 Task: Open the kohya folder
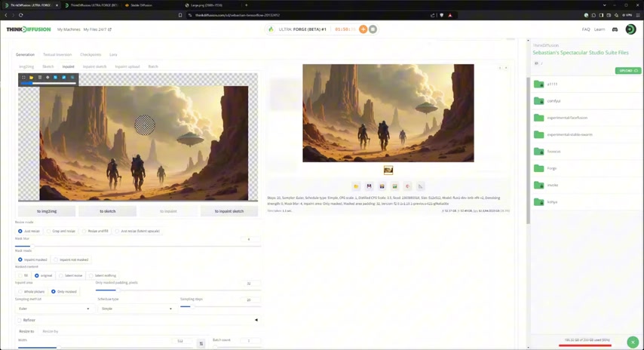point(585,201)
